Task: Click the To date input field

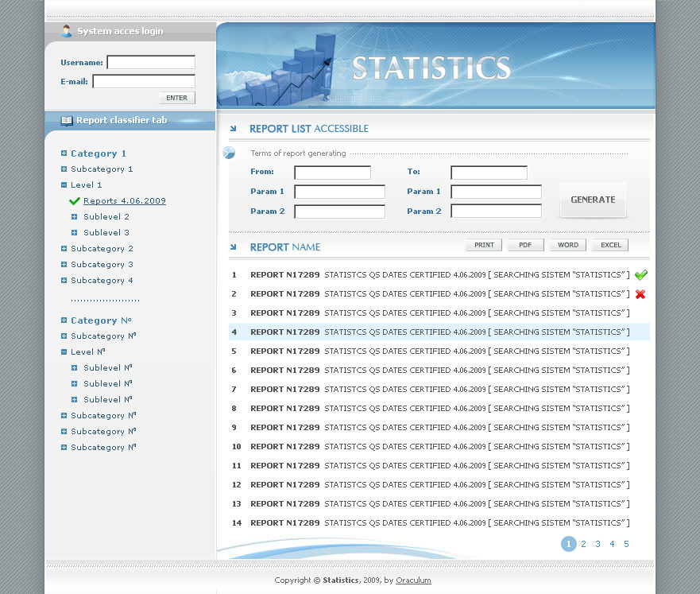Action: pos(489,173)
